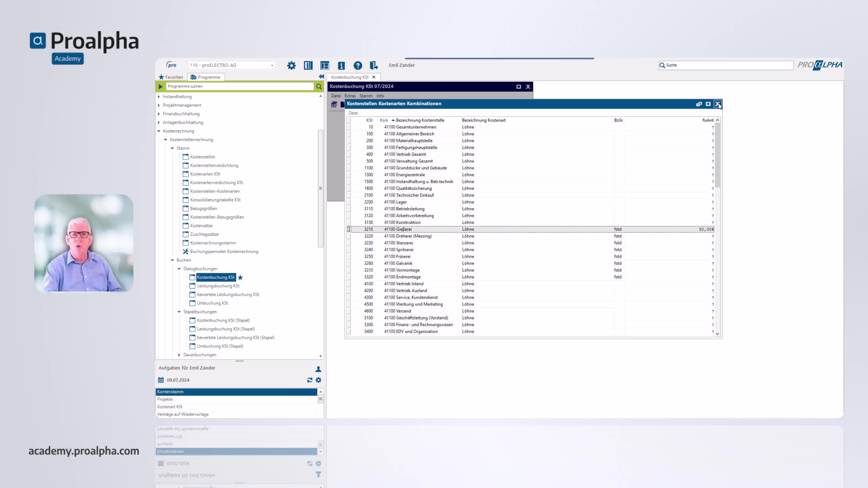
Task: Click the info icon in toolbar
Action: pos(341,65)
